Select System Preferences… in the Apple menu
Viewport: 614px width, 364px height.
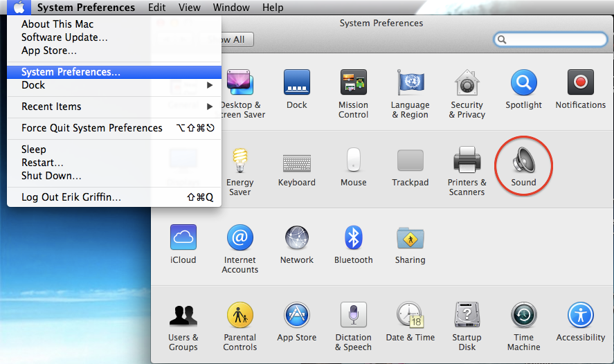(x=114, y=72)
